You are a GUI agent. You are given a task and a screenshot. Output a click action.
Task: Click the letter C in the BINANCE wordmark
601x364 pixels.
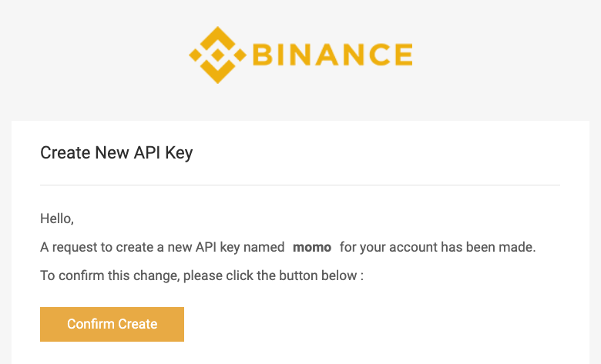click(x=376, y=55)
